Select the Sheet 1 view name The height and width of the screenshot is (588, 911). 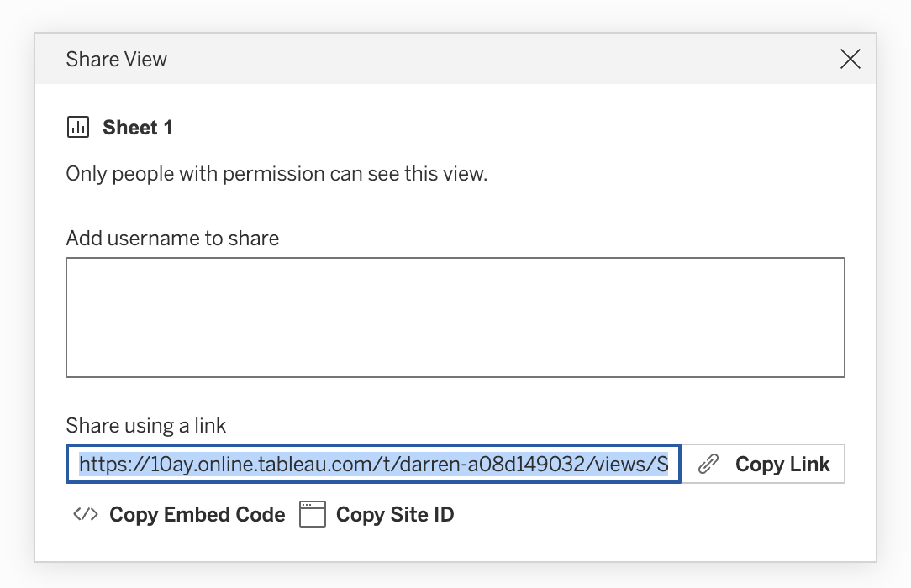(138, 127)
